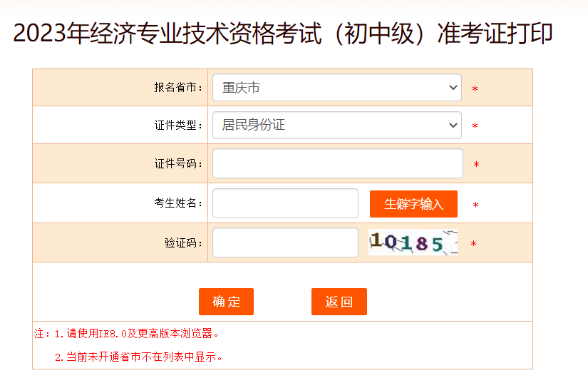Open the 证件类型 dropdown showing 居民身份证
588x388 pixels.
point(336,125)
